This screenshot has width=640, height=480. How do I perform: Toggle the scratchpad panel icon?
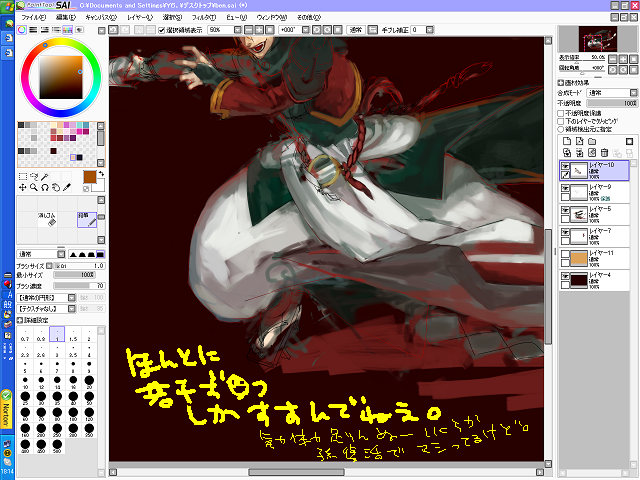79,30
